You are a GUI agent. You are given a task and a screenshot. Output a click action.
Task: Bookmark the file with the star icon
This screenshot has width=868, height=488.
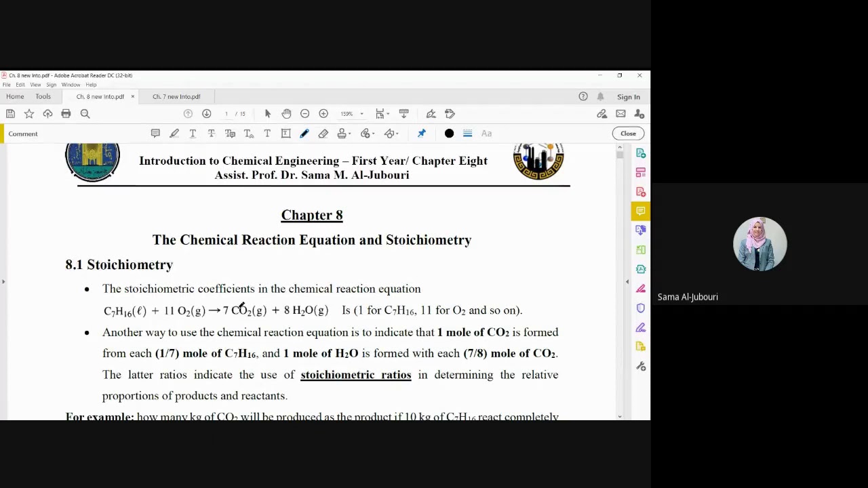coord(29,114)
